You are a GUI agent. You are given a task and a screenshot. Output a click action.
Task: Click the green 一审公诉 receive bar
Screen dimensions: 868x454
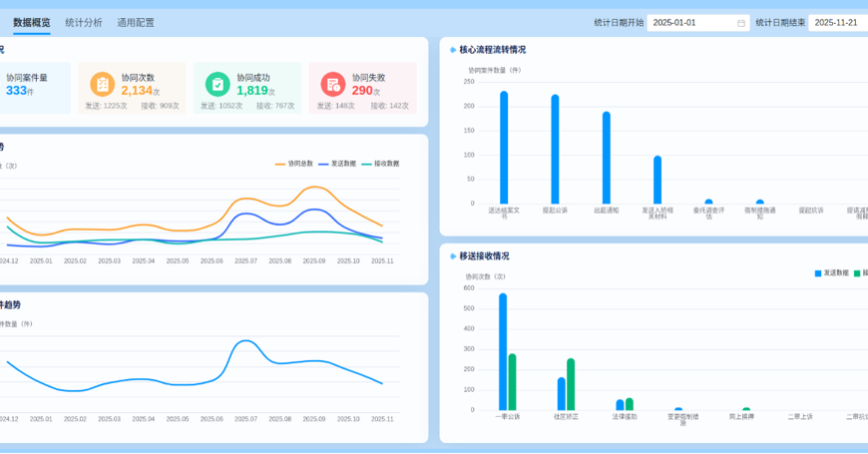512,382
